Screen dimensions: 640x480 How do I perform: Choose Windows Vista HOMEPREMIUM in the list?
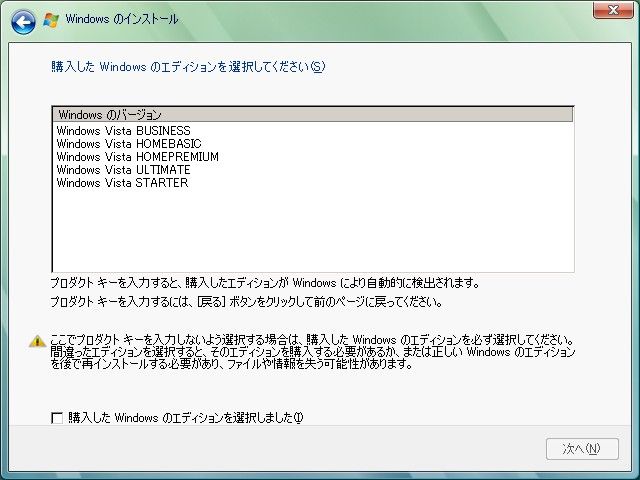tap(137, 157)
